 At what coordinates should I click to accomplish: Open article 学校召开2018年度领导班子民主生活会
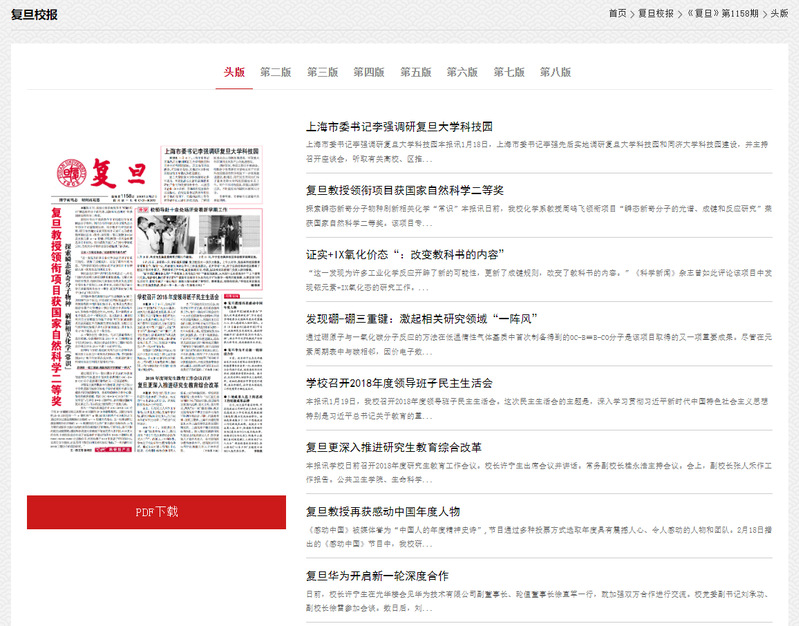pos(399,383)
